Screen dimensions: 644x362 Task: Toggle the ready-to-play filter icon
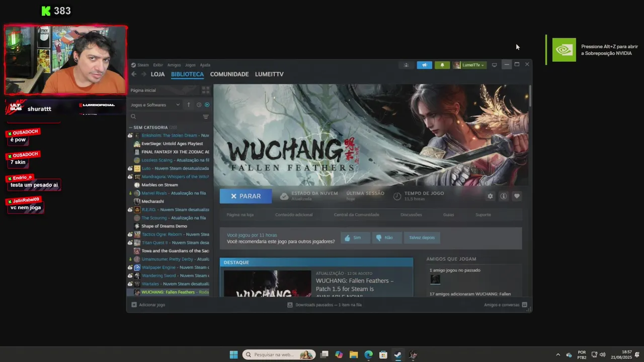[207, 105]
